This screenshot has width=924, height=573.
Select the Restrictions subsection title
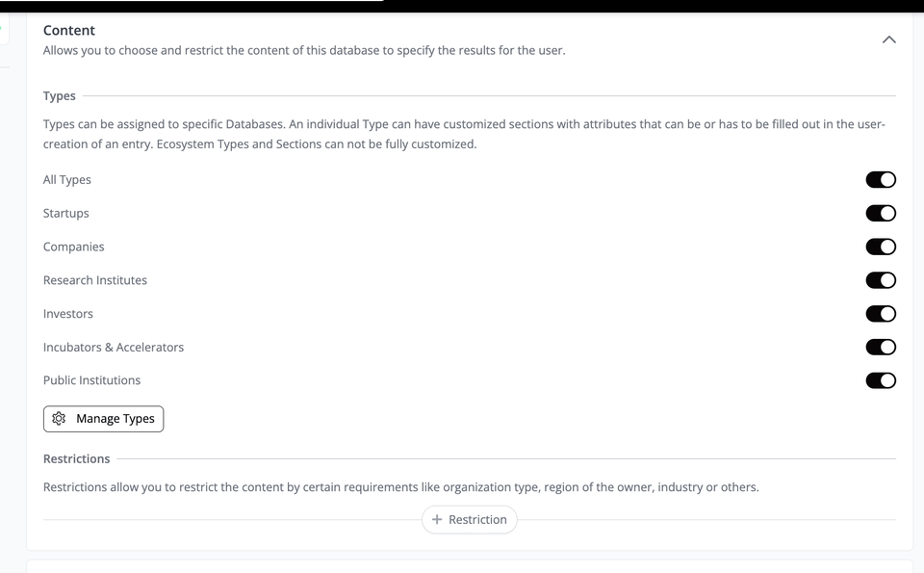(x=77, y=459)
